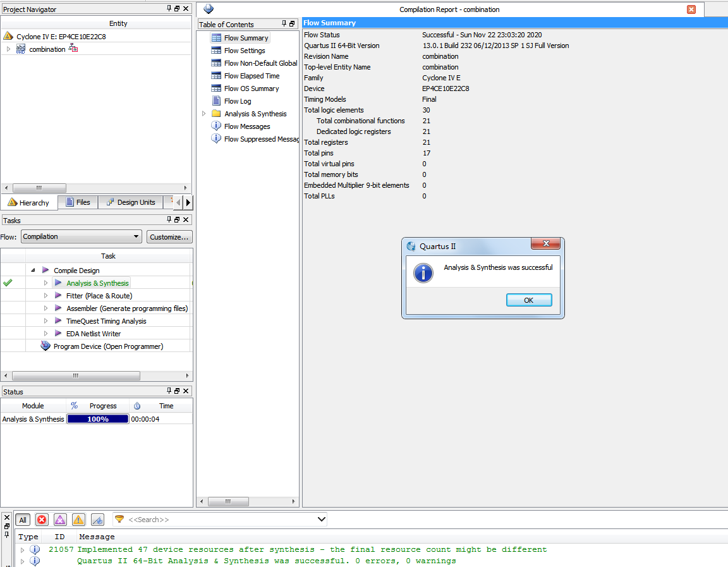
Task: Expand the Analysis & Synthesis successful message
Action: tap(22, 561)
